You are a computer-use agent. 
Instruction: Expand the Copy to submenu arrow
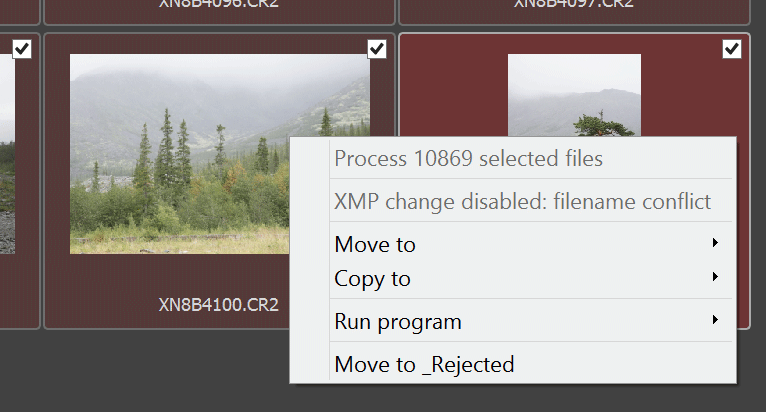[715, 277]
